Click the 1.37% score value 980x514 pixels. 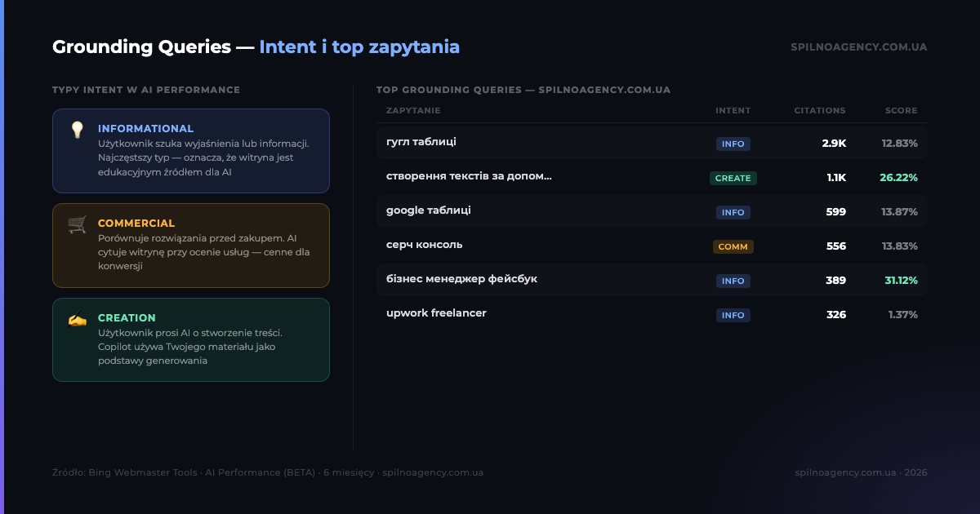coord(903,315)
